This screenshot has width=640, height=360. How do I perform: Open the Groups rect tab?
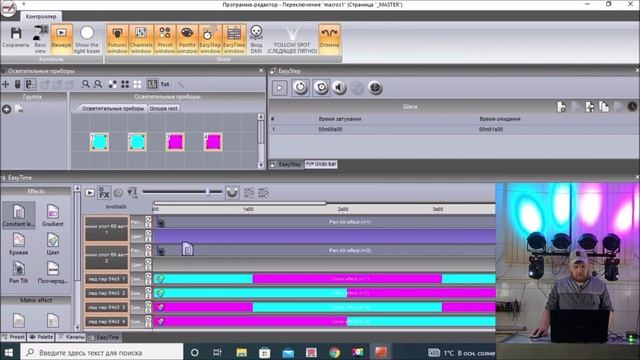(163, 109)
